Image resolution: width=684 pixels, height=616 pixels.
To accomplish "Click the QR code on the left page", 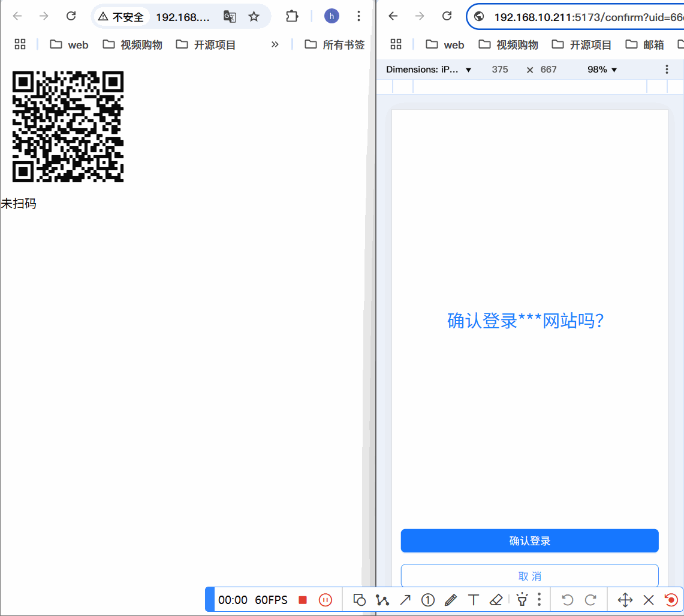I will click(x=68, y=126).
